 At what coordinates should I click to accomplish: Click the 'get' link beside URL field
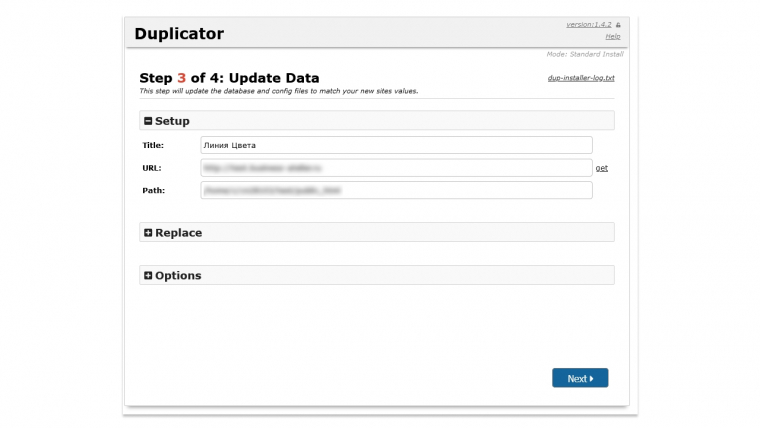(601, 168)
